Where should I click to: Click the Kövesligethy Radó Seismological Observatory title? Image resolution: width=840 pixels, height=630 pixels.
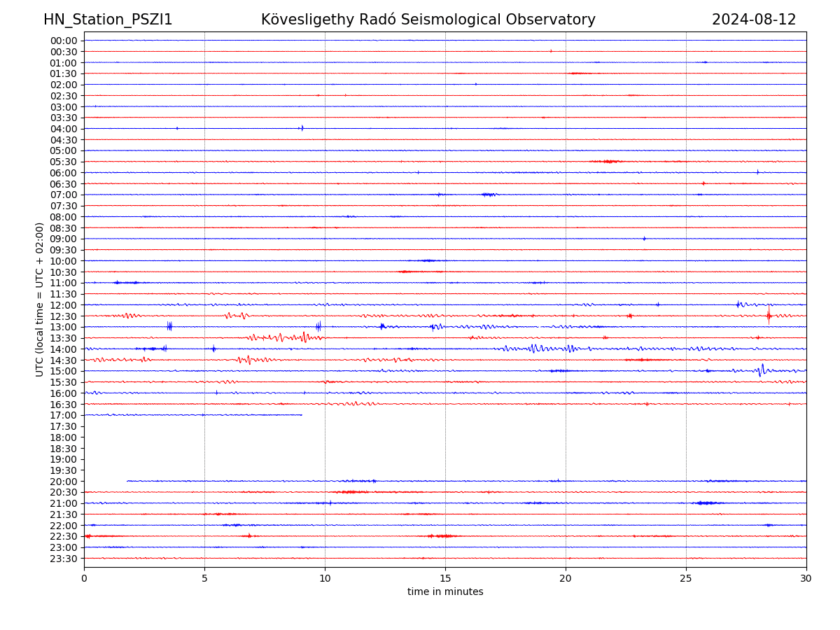coord(428,20)
